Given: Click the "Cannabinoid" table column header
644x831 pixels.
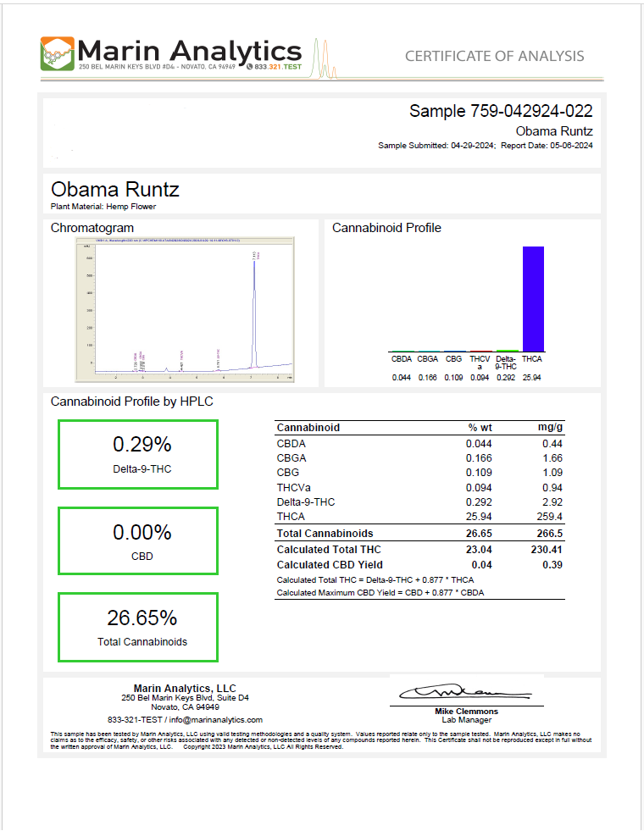Looking at the screenshot, I should coord(308,428).
